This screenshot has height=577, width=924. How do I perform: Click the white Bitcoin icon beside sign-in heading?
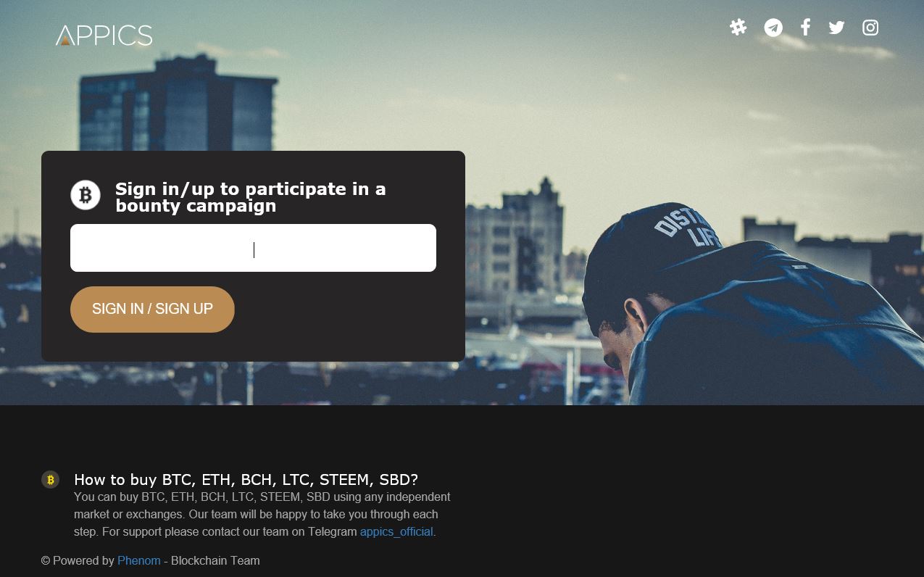pos(86,195)
